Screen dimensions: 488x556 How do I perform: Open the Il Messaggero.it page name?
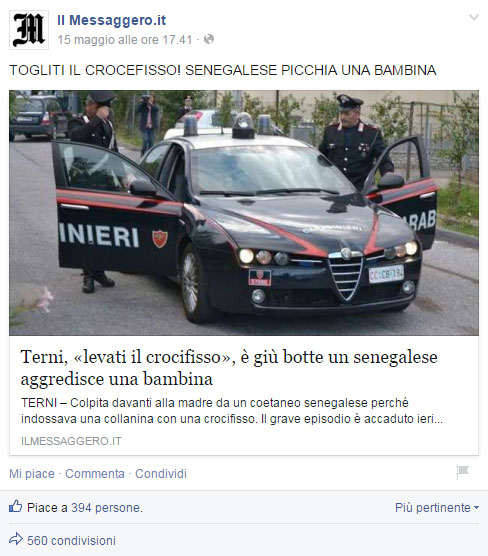point(112,20)
